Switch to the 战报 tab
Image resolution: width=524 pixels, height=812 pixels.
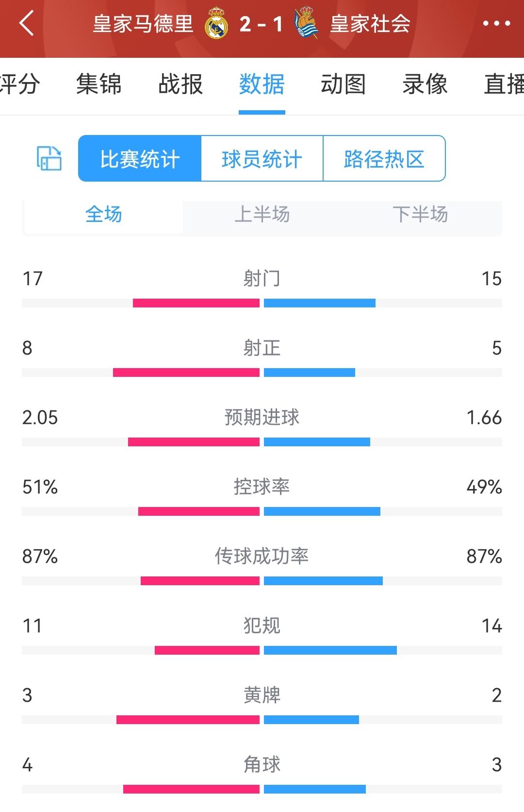click(180, 85)
